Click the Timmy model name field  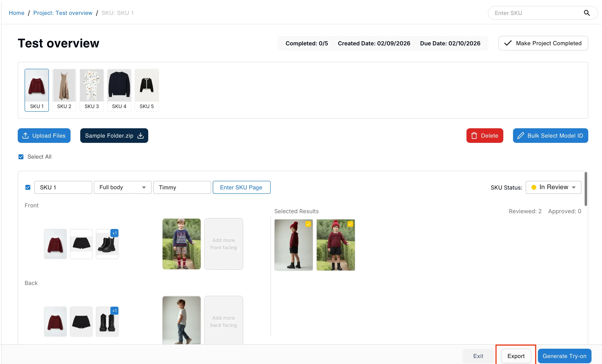(182, 187)
